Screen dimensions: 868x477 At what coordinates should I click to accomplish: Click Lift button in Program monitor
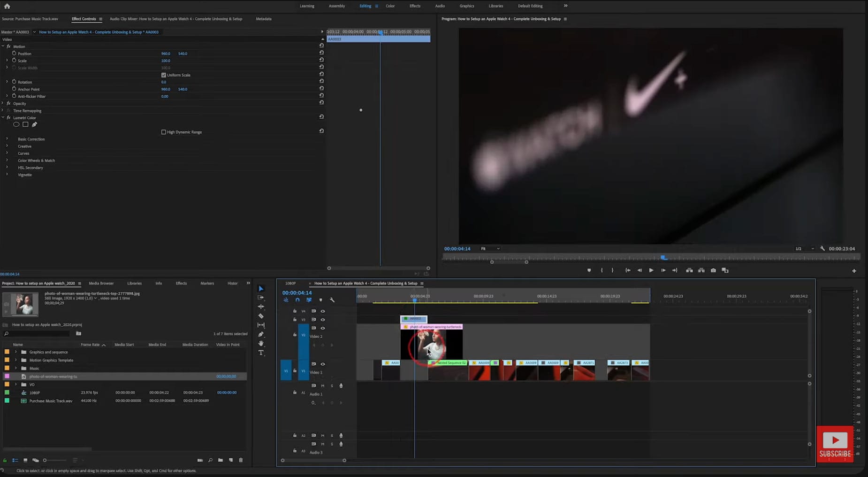tap(689, 270)
